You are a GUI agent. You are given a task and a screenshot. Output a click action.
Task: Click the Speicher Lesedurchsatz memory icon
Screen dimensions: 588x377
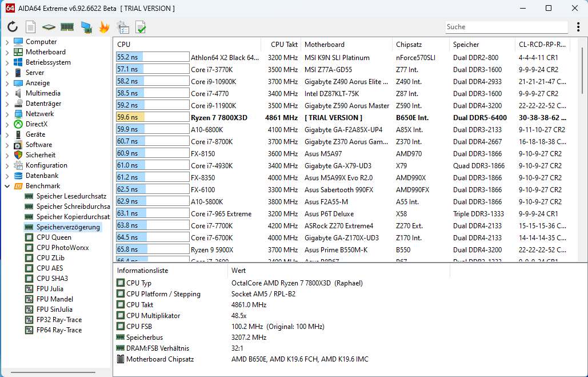click(29, 196)
